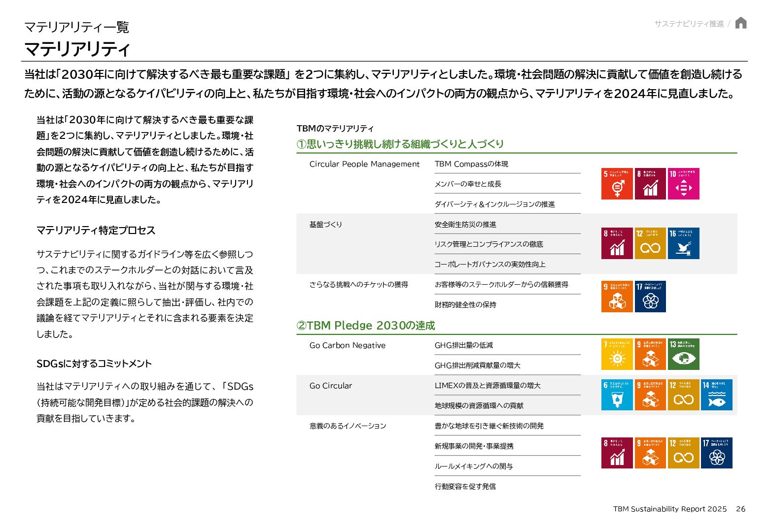Screen dimensions: 769x532
Task: Click the SDG 13 climate action eye icon
Action: click(x=683, y=354)
